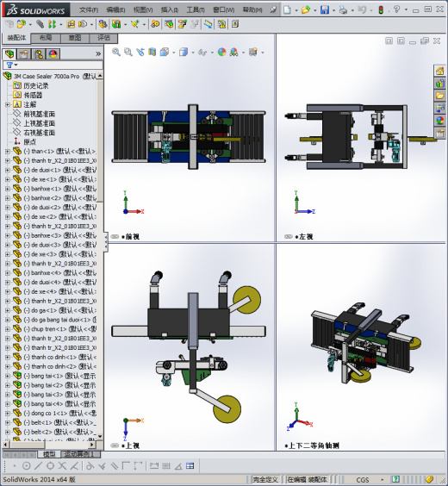448x486 pixels.
Task: Click the feature tree vertical scrollbar down arrow
Action: click(x=100, y=436)
